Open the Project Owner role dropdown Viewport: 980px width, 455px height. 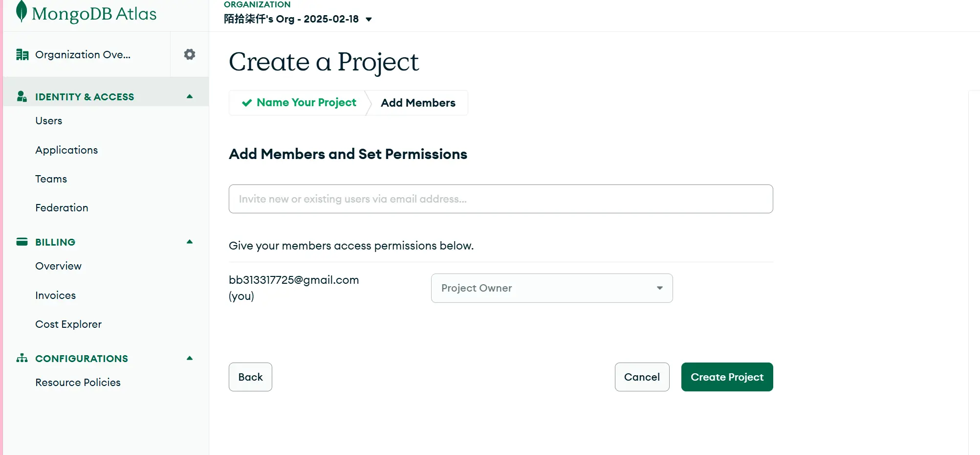click(551, 288)
